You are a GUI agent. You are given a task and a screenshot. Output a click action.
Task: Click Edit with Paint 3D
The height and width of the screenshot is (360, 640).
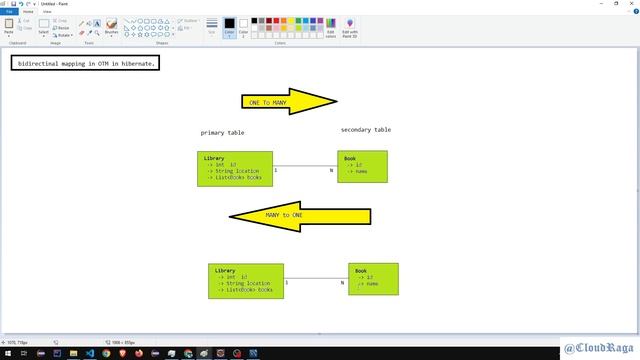point(350,28)
